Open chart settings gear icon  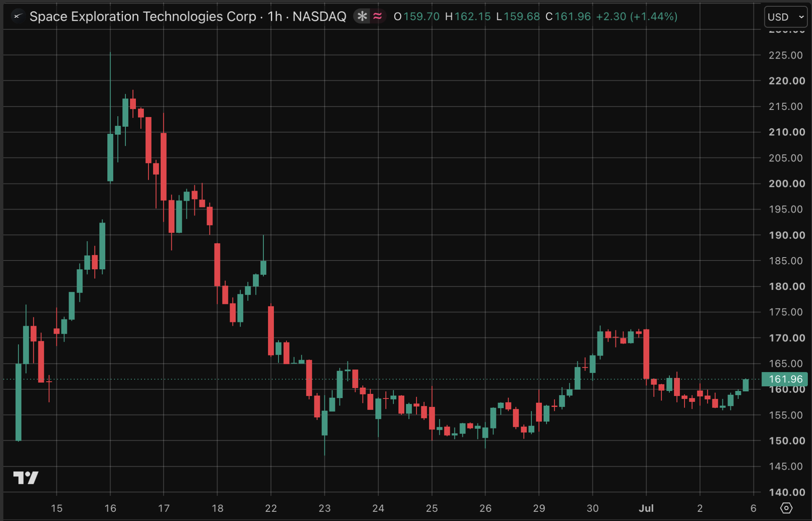tap(786, 508)
